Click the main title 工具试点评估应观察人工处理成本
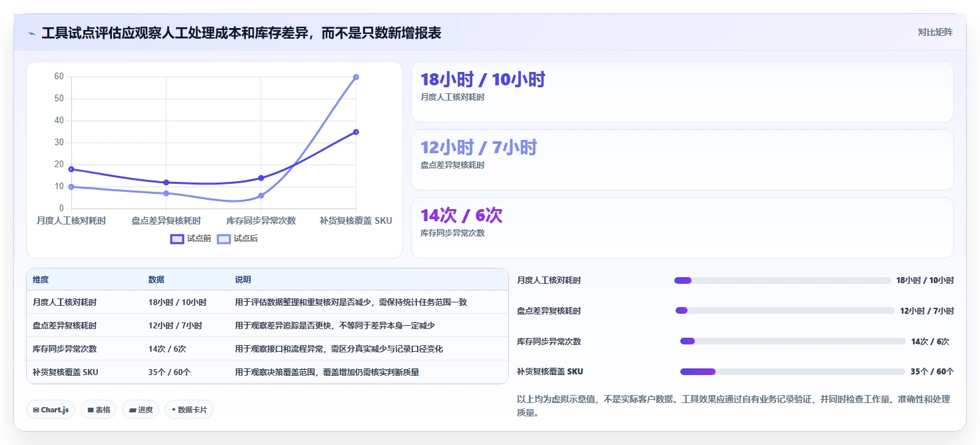Viewport: 980px width, 445px height. (241, 33)
